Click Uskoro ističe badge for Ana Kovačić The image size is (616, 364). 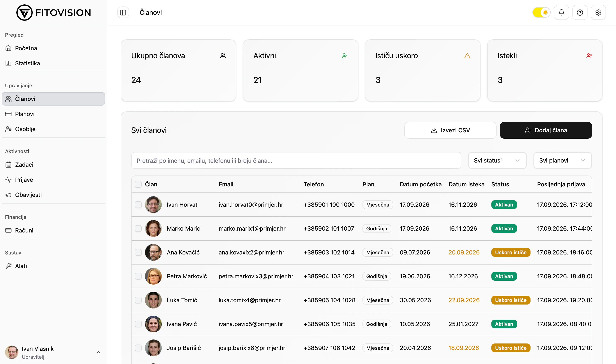[511, 252]
